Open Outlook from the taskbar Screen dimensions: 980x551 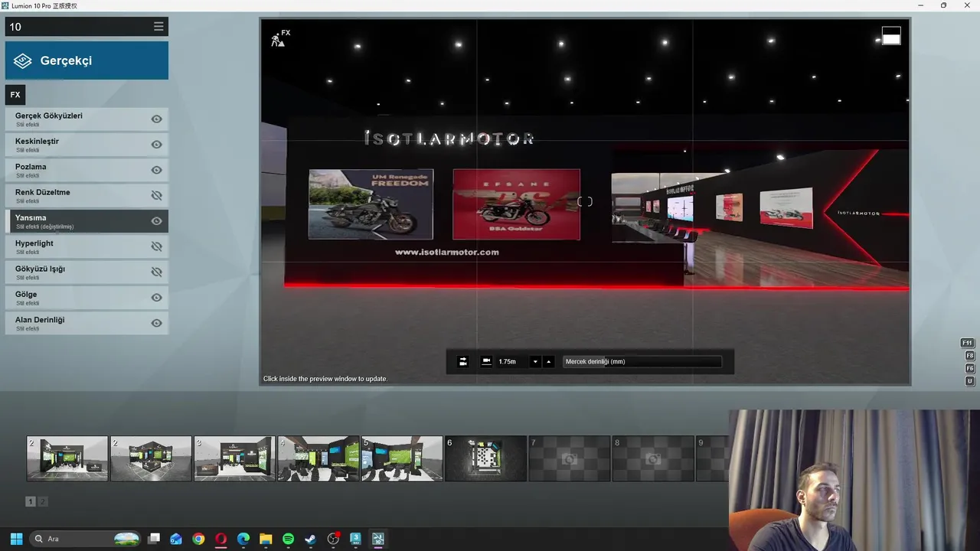pos(176,539)
